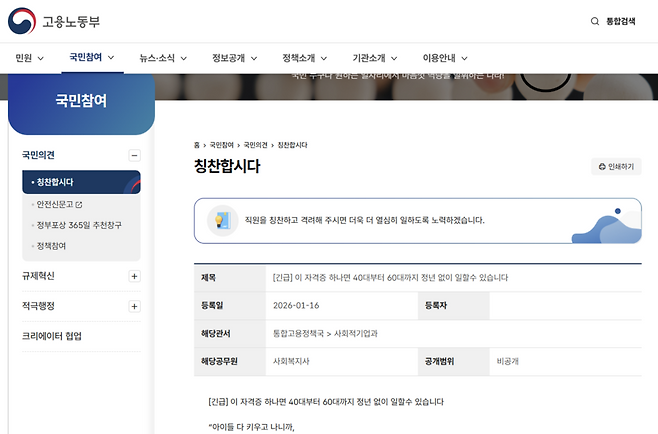Click the external link icon beside 안전신문고
Viewport: 658px width, 434px height.
tap(79, 204)
